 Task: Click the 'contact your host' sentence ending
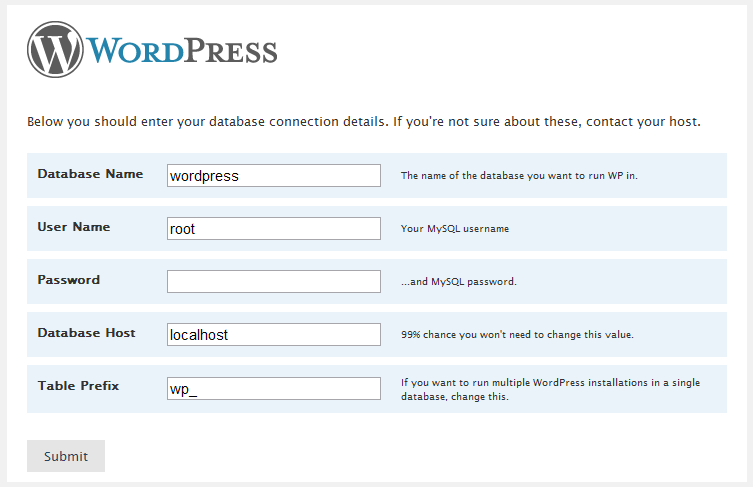(643, 122)
